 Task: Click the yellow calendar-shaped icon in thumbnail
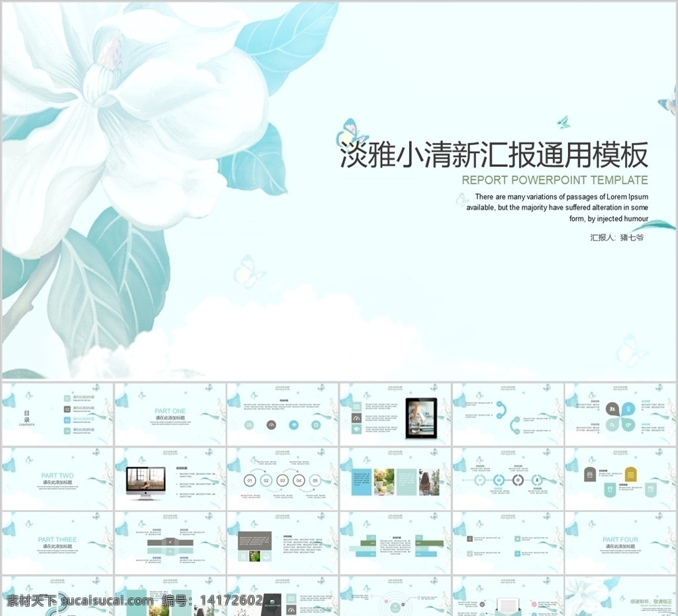(x=631, y=474)
